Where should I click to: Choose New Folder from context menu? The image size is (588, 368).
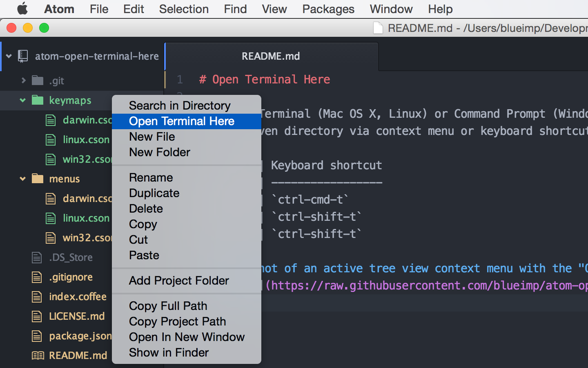pos(187,152)
